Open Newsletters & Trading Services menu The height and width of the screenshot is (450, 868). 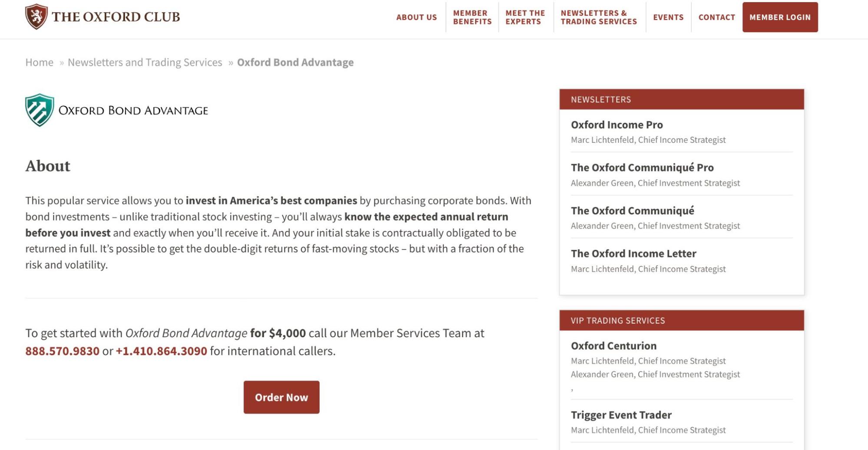point(599,17)
